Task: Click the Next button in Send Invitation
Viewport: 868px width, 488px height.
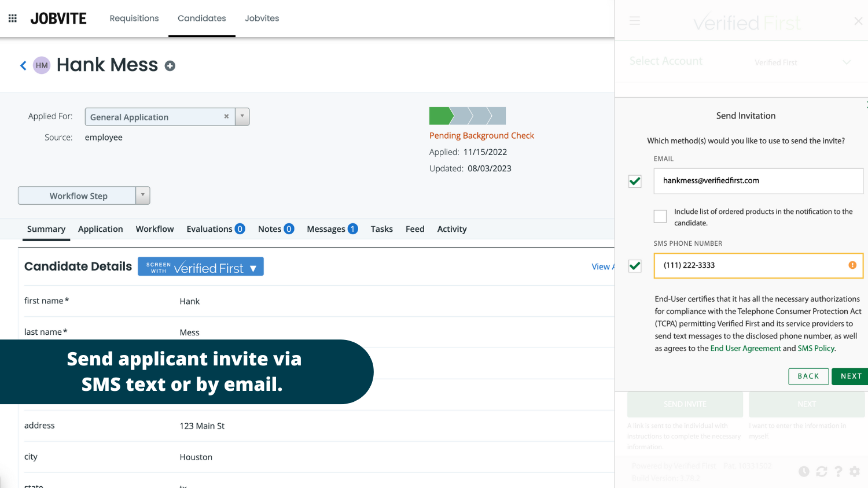Action: pyautogui.click(x=851, y=376)
